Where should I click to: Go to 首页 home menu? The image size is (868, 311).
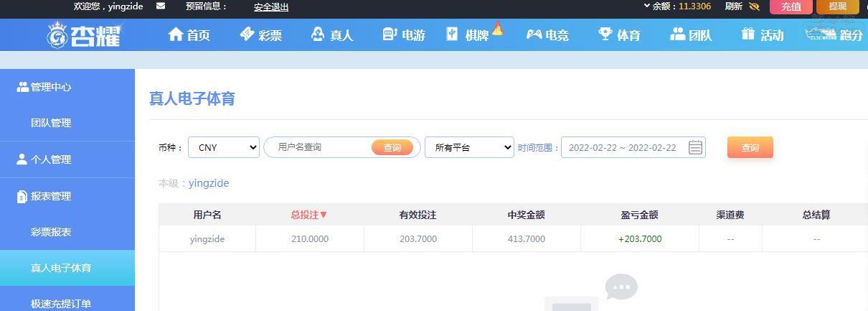pos(189,34)
